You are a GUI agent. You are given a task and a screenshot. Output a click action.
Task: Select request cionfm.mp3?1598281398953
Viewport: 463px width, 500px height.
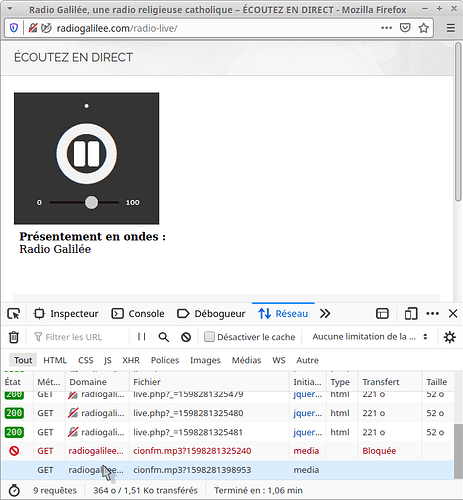[227, 470]
